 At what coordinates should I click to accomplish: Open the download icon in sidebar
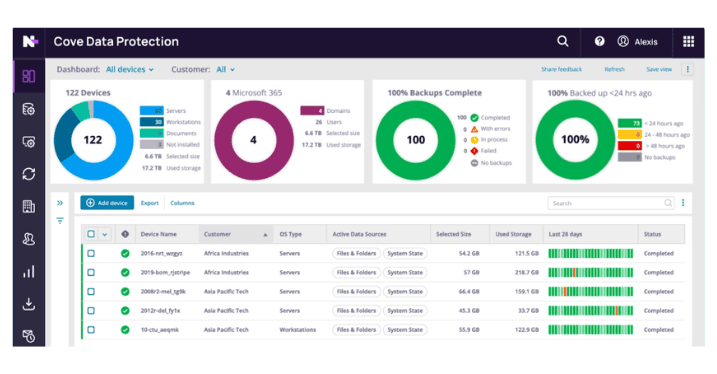[29, 304]
